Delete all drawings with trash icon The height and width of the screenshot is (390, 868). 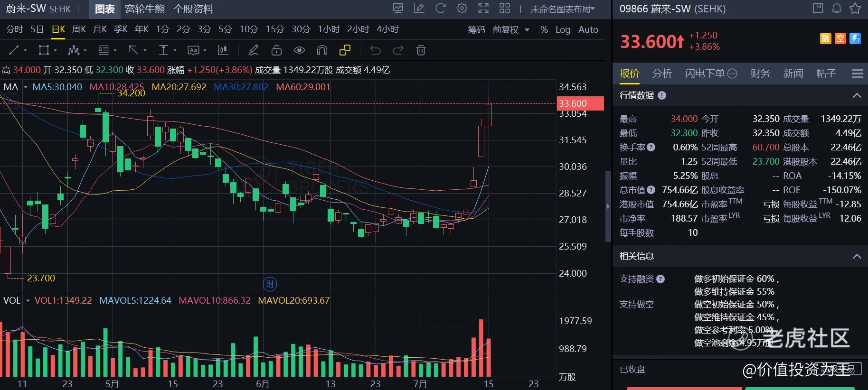pyautogui.click(x=421, y=50)
